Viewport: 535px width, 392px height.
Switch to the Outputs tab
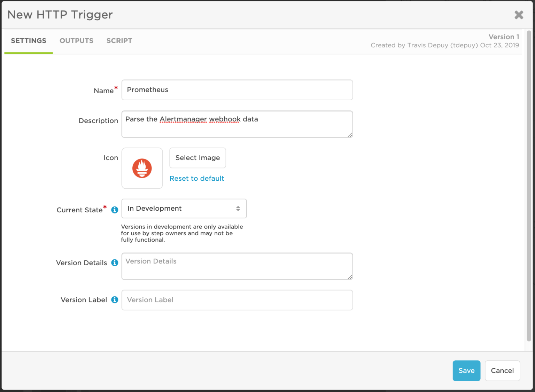coord(76,41)
